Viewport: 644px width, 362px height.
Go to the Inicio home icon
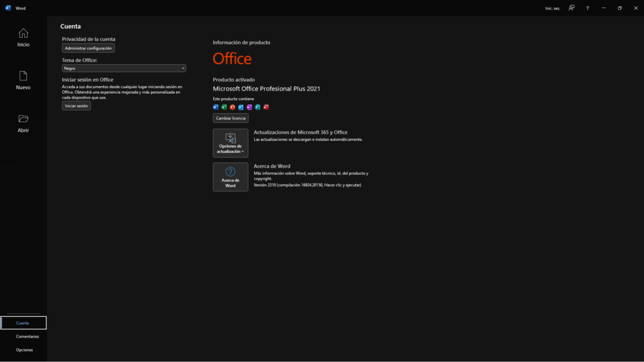(x=23, y=33)
